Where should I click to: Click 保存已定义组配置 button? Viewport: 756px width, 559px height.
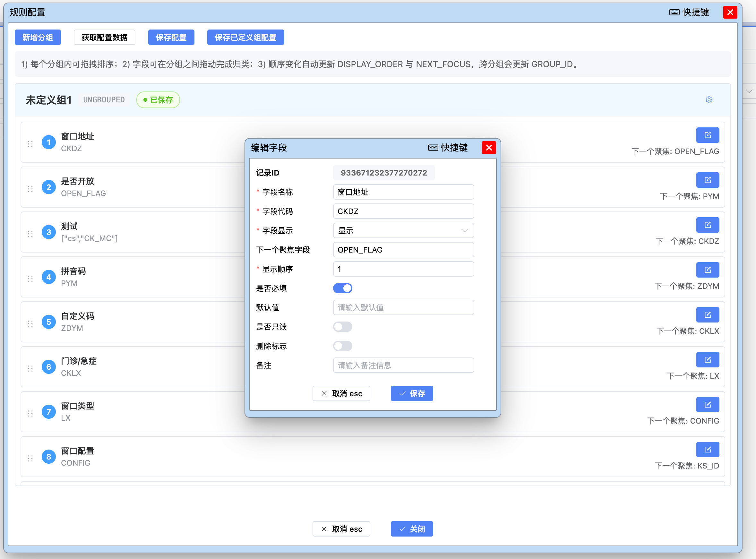coord(245,37)
